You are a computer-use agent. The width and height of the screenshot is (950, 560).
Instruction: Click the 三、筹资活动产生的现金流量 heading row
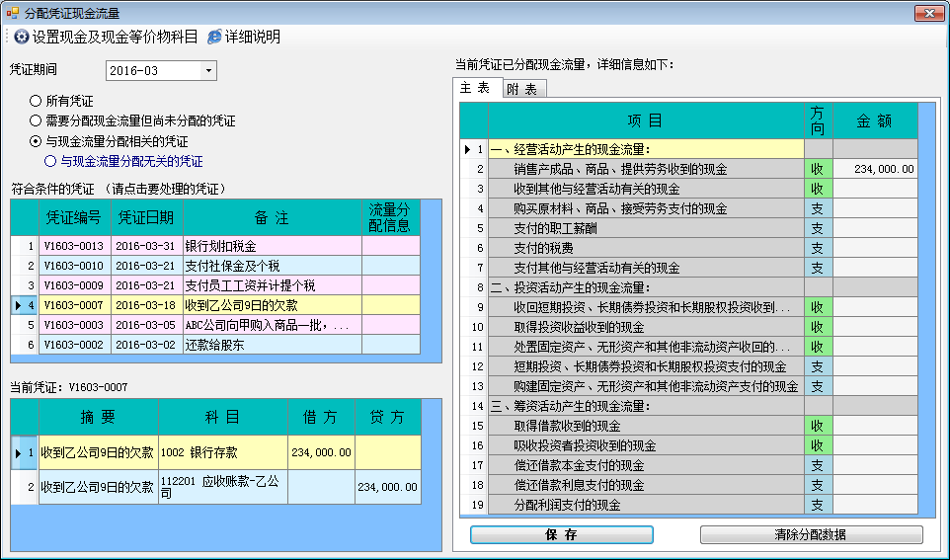pos(689,406)
